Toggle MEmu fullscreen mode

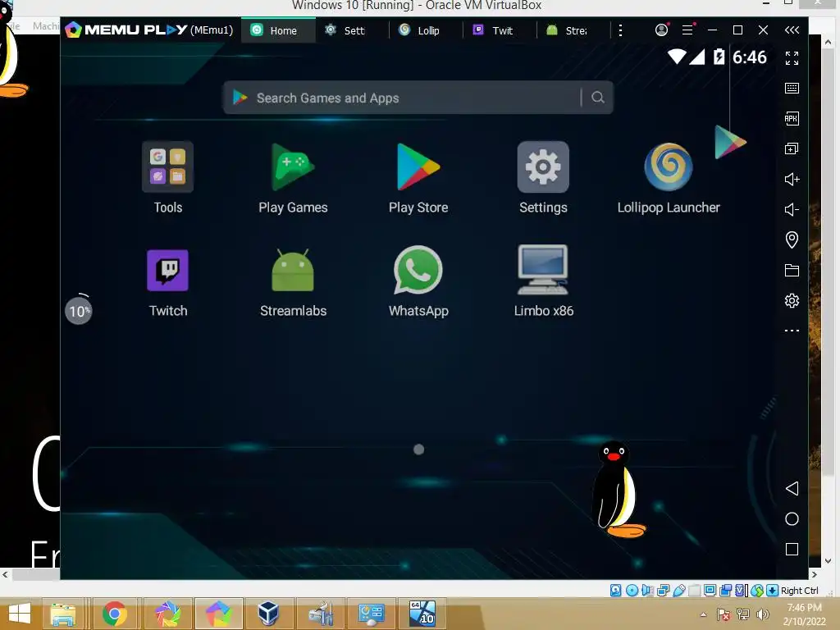[x=792, y=58]
